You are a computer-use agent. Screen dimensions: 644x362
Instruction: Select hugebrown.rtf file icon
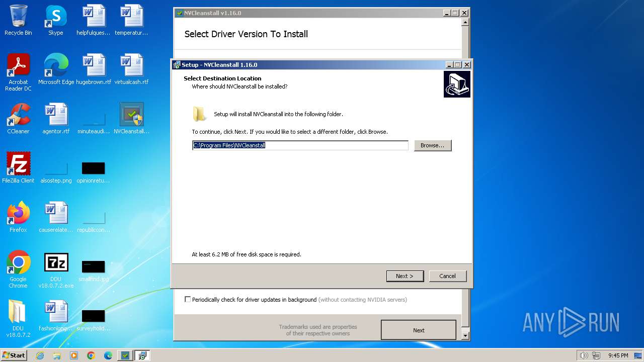pyautogui.click(x=94, y=69)
